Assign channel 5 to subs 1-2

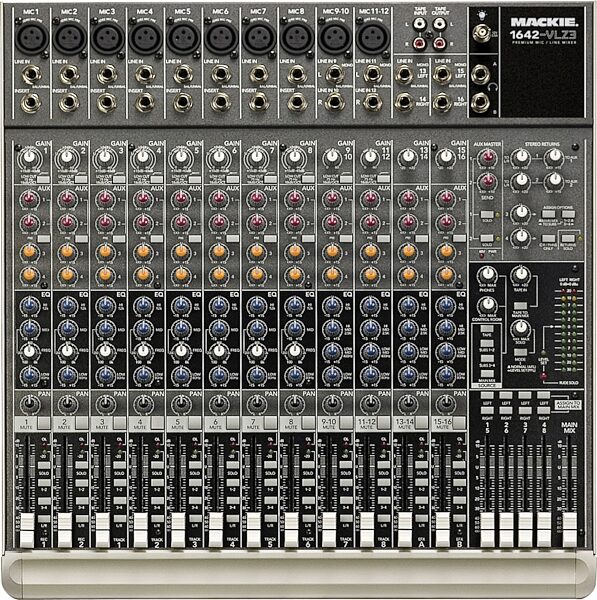195,482
